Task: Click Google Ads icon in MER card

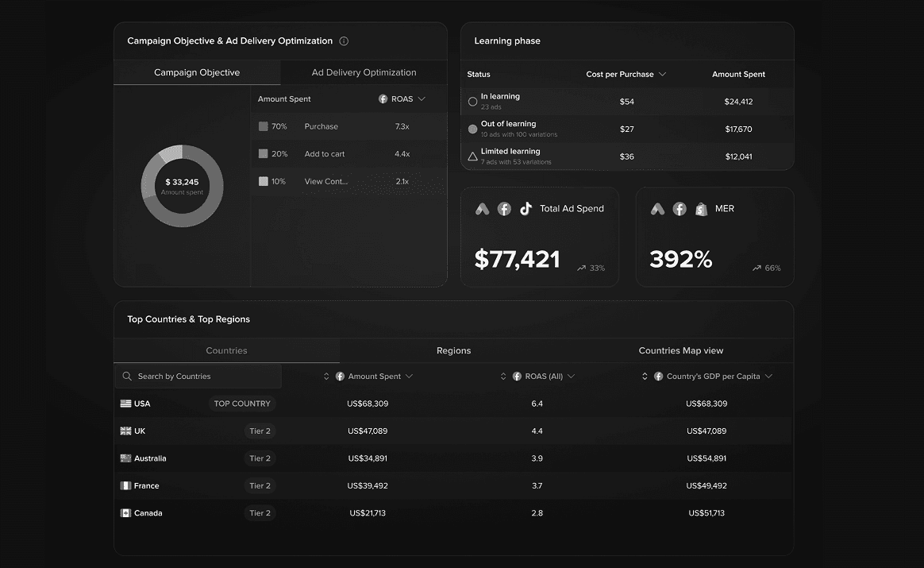Action: (657, 209)
